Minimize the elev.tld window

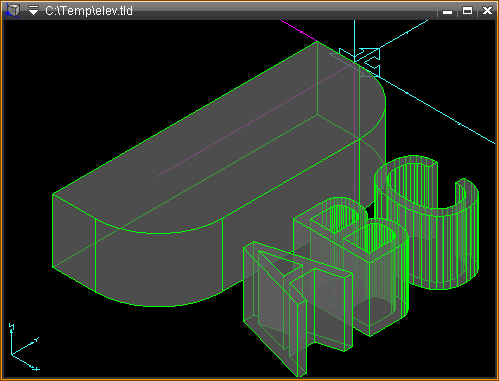click(447, 11)
